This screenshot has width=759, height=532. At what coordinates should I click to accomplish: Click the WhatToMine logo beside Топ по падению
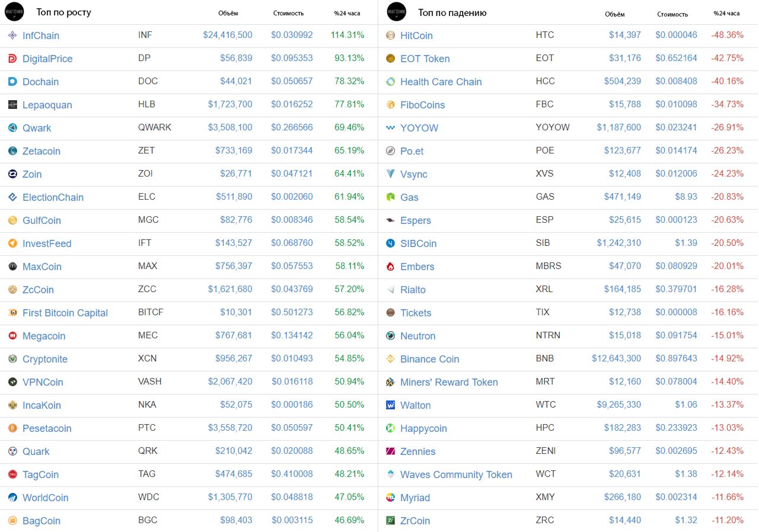point(396,12)
